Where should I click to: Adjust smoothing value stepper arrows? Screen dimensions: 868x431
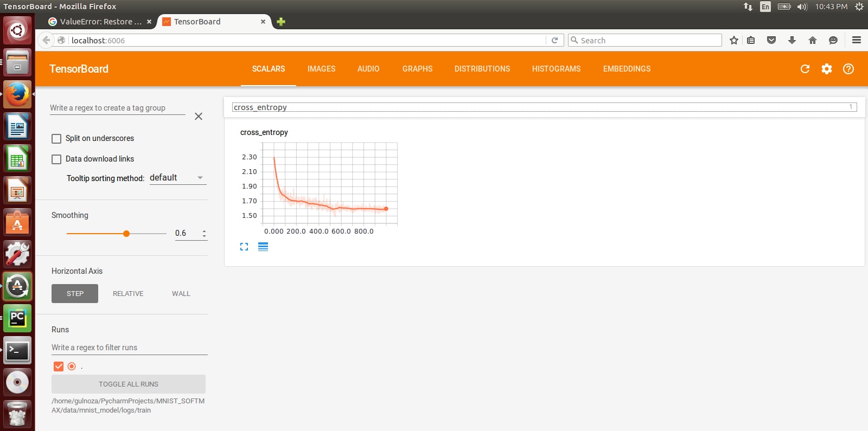(x=204, y=234)
